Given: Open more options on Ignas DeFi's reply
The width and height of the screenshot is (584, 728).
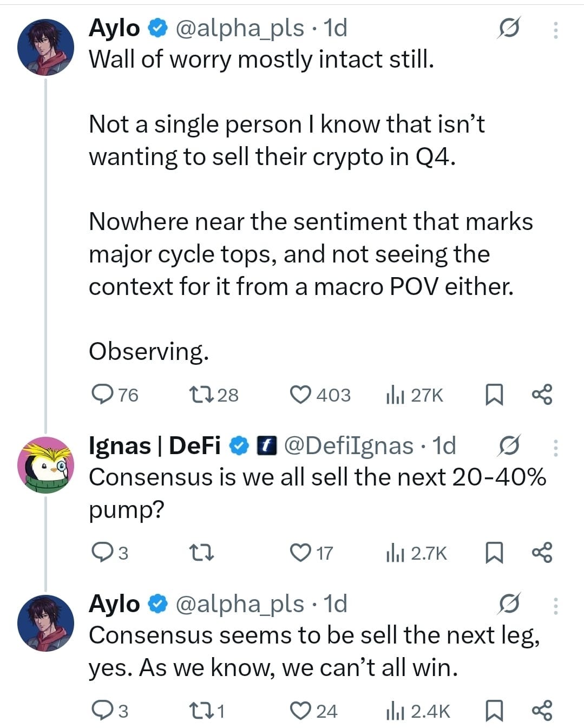Looking at the screenshot, I should point(555,448).
